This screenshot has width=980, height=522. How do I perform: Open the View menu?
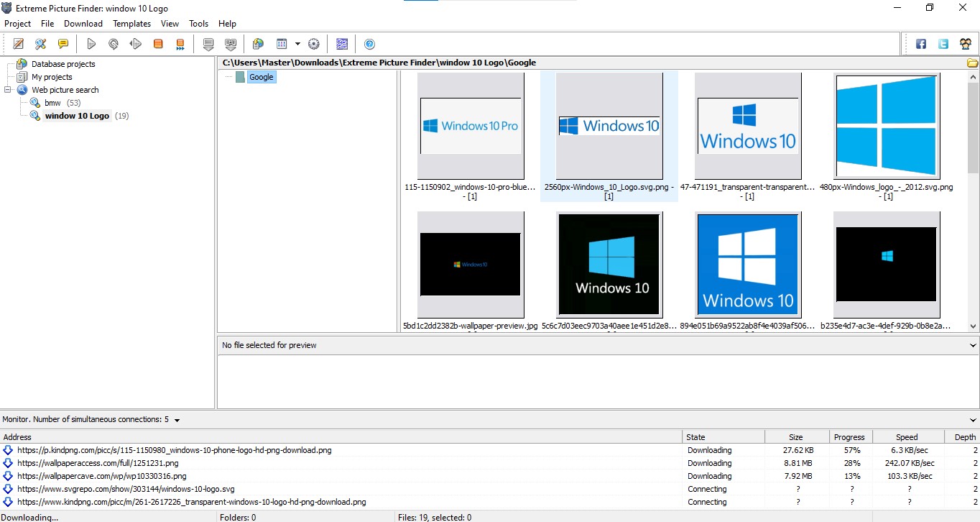[x=170, y=24]
